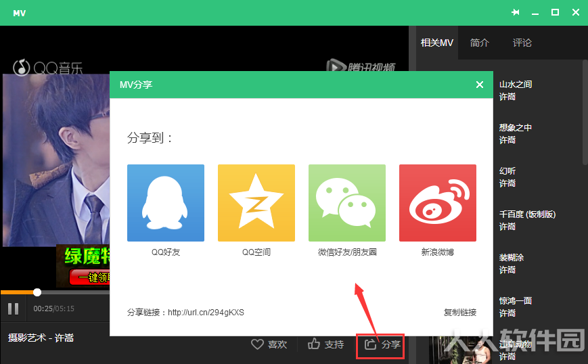The height and width of the screenshot is (364, 588).
Task: Share to QQ空间 star icon
Action: tap(256, 203)
